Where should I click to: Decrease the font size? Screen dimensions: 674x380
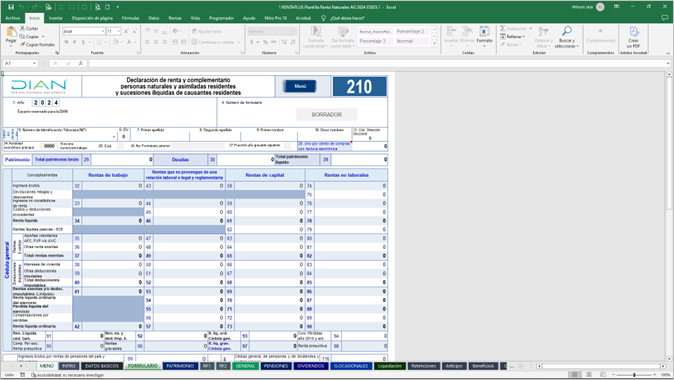[x=135, y=31]
